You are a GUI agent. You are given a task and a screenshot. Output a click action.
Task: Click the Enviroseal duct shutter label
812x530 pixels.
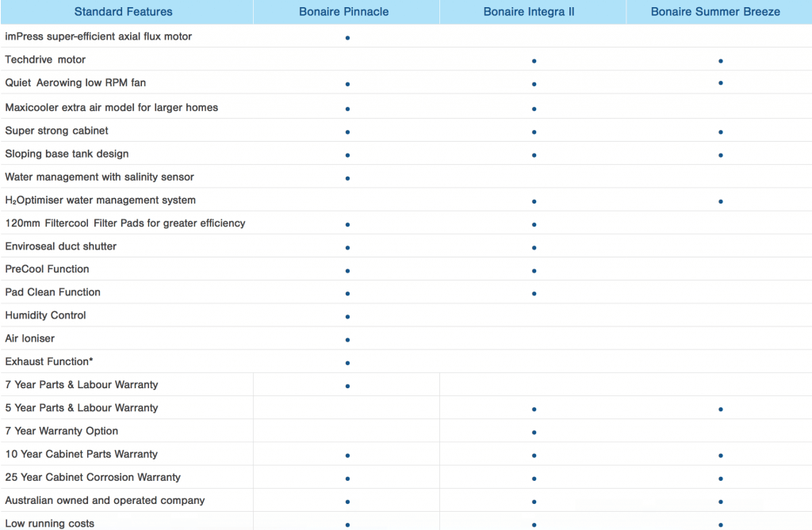(61, 246)
